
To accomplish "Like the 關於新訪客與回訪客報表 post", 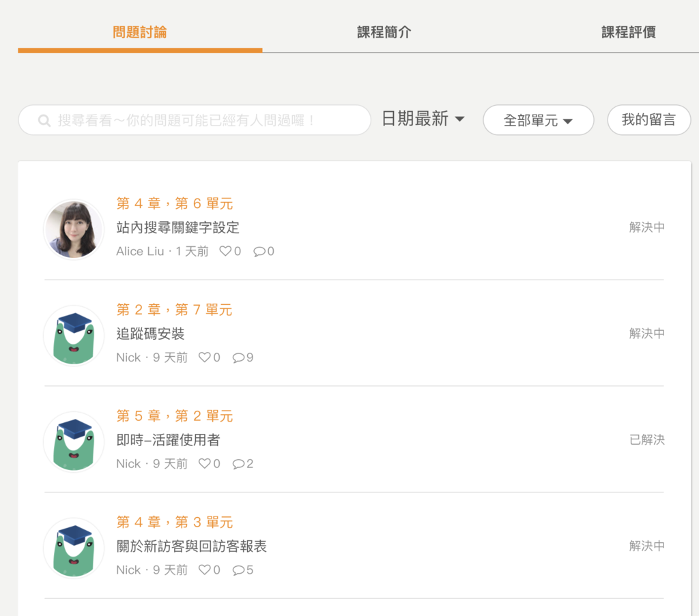I will [204, 570].
